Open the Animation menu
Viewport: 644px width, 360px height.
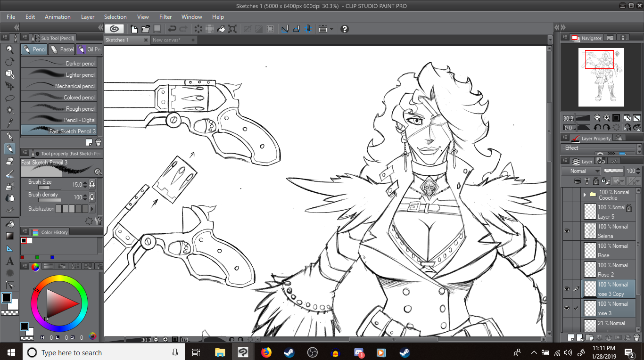58,16
